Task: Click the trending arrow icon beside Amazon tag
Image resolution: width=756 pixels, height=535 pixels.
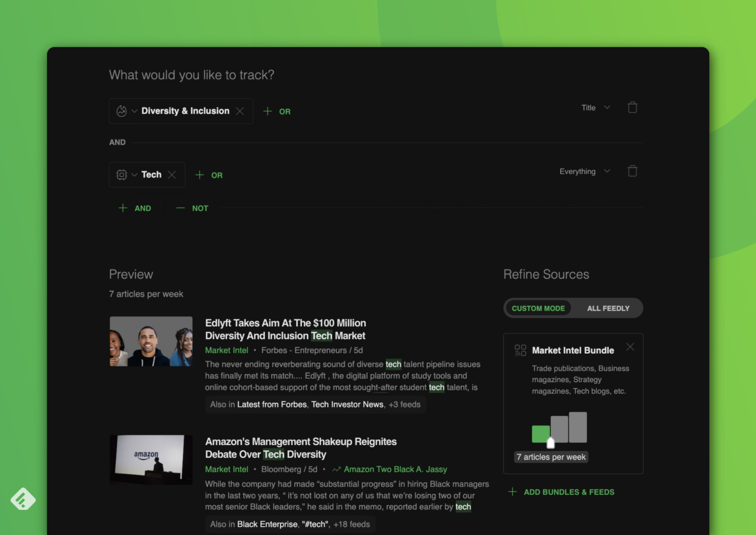Action: (336, 469)
